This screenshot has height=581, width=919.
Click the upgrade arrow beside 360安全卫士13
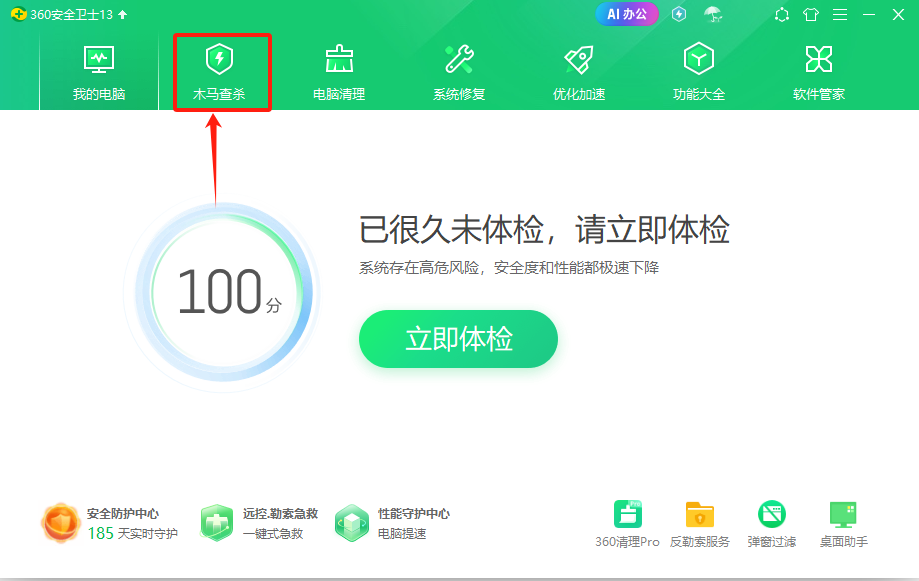[122, 14]
